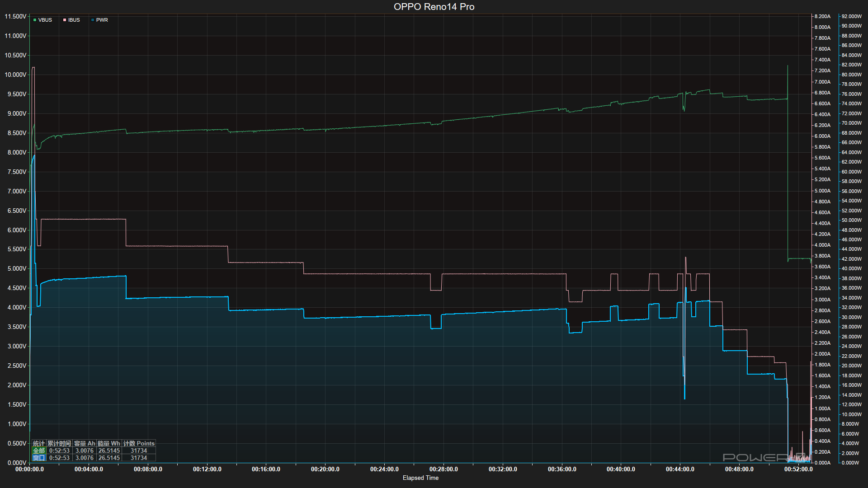Click the green VBUS legend swatch

click(35, 20)
